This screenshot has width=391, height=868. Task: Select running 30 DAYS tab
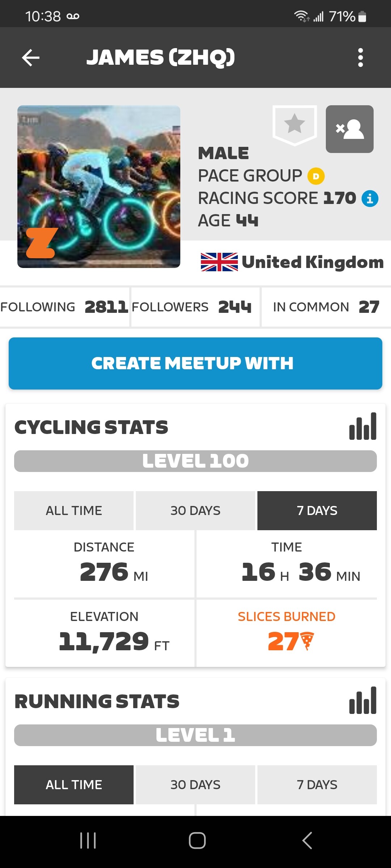tap(195, 785)
